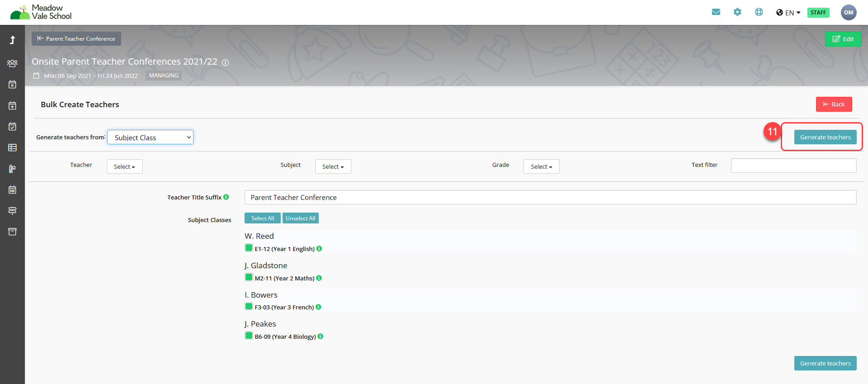868x384 pixels.
Task: Open the Generate teachers from dropdown
Action: 150,137
